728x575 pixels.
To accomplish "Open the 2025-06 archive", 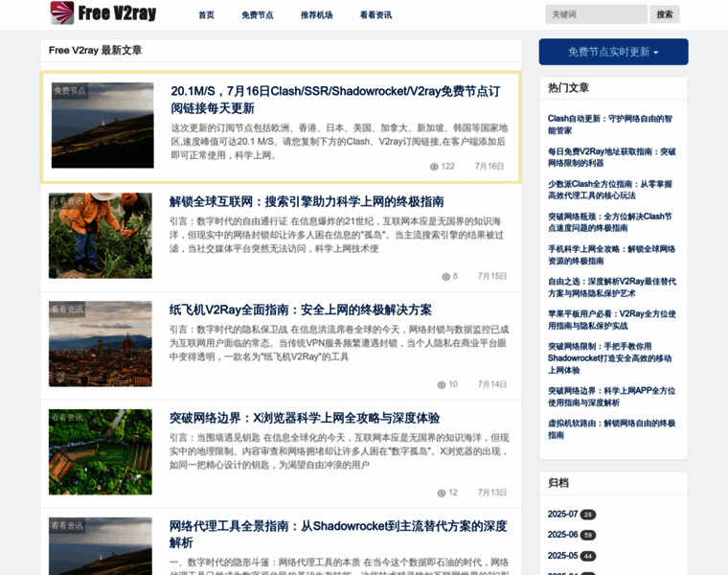I will [x=562, y=535].
